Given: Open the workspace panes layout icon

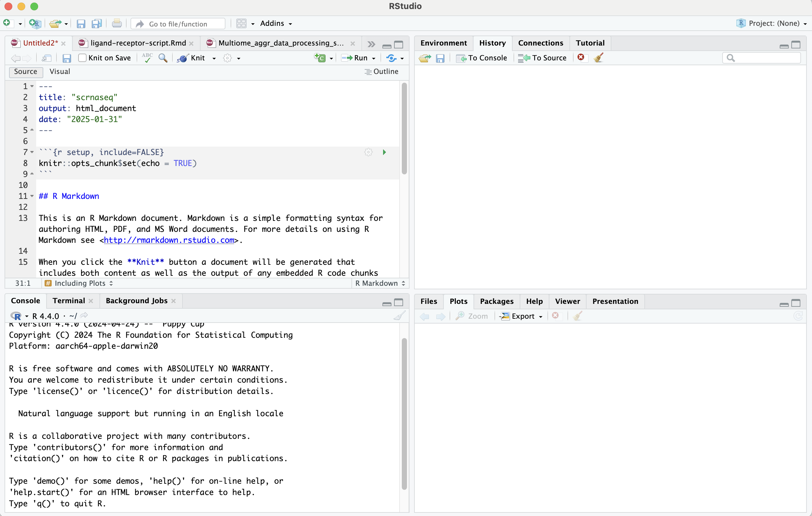Looking at the screenshot, I should [242, 23].
